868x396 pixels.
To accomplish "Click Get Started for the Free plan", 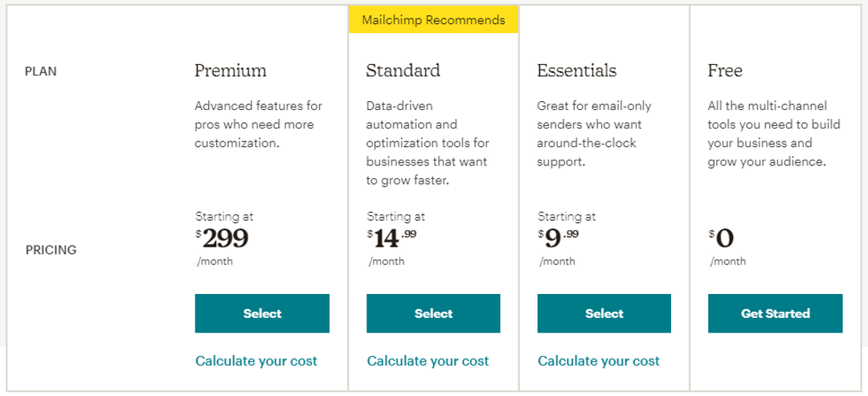I will 775,313.
